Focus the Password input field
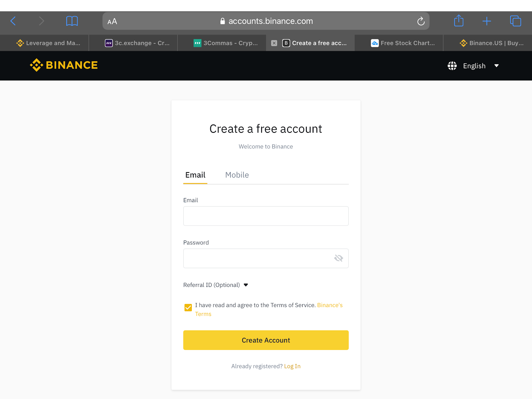The image size is (532, 399). (266, 258)
